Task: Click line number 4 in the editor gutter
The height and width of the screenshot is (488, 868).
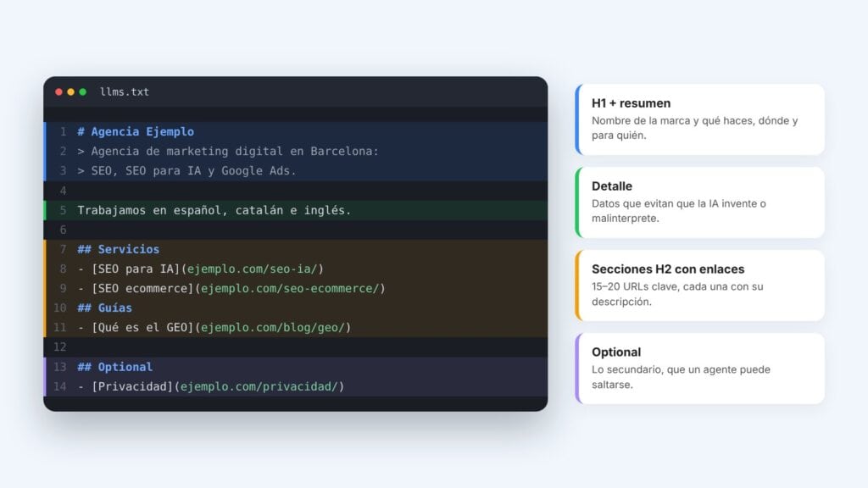Action: (63, 191)
